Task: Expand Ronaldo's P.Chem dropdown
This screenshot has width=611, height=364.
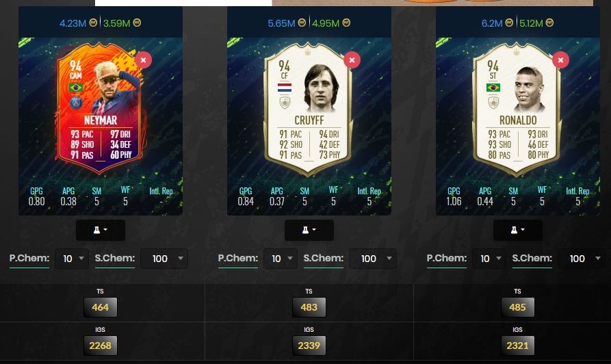Action: pyautogui.click(x=489, y=259)
